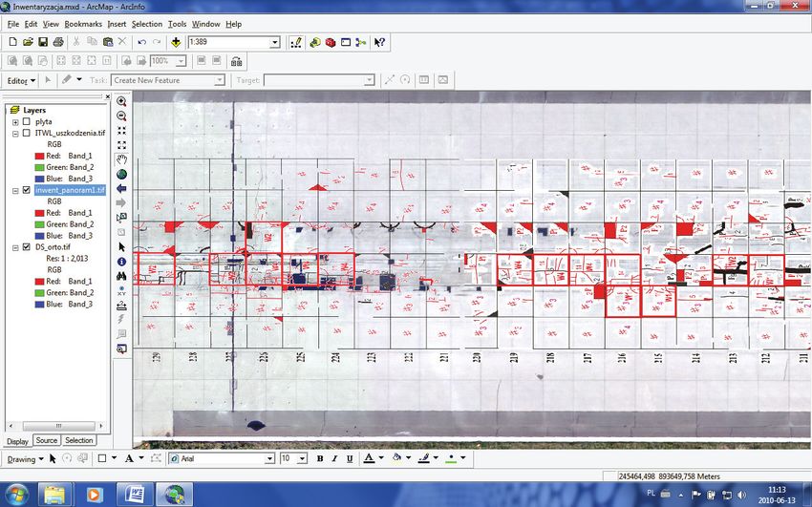Enable the ITWL_uszkodzenia.tif layer checkbox
This screenshot has width=812, height=507.
[x=27, y=133]
